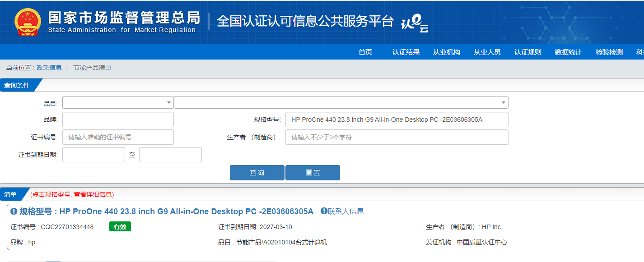Click info icon before 联系人信息
The height and width of the screenshot is (262, 644).
[x=324, y=211]
